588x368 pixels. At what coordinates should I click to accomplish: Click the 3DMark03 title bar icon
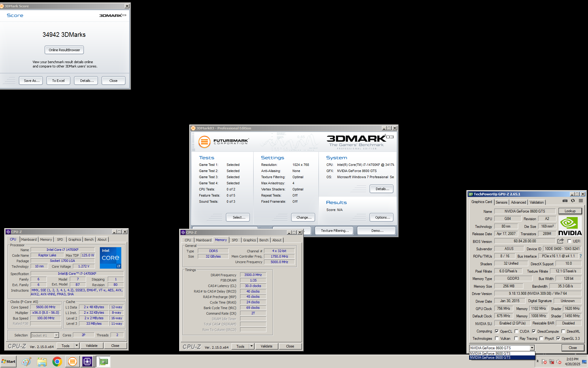pyautogui.click(x=193, y=128)
